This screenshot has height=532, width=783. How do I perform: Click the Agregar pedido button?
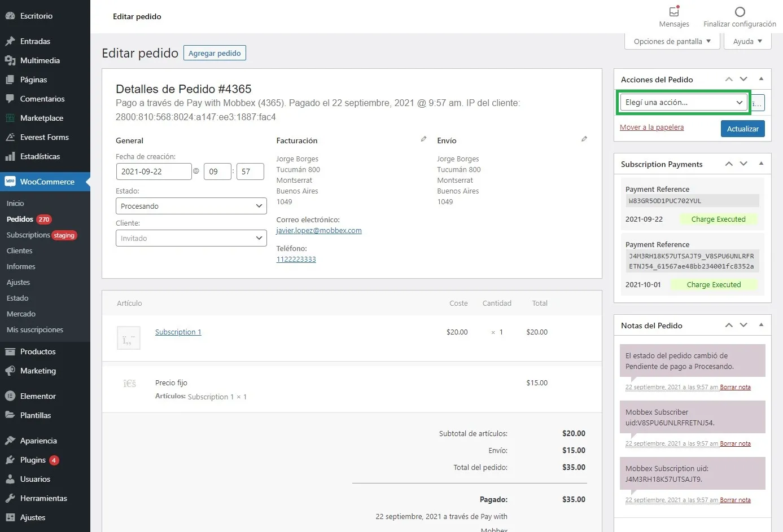click(215, 53)
